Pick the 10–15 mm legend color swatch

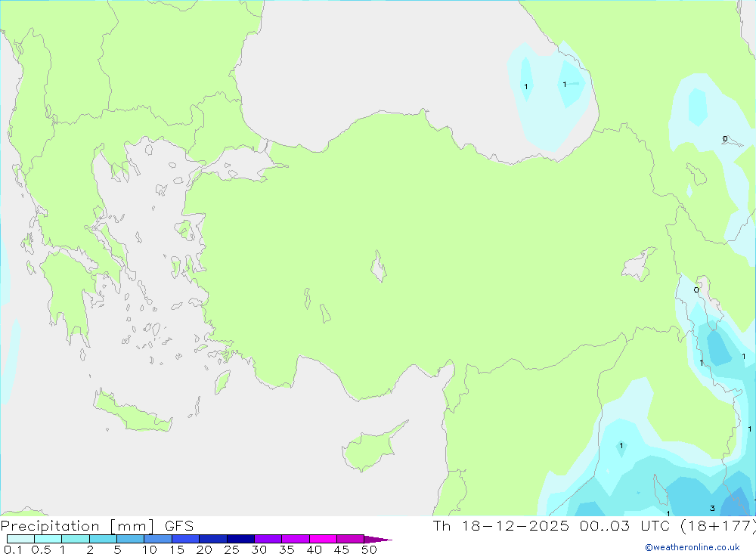158,539
